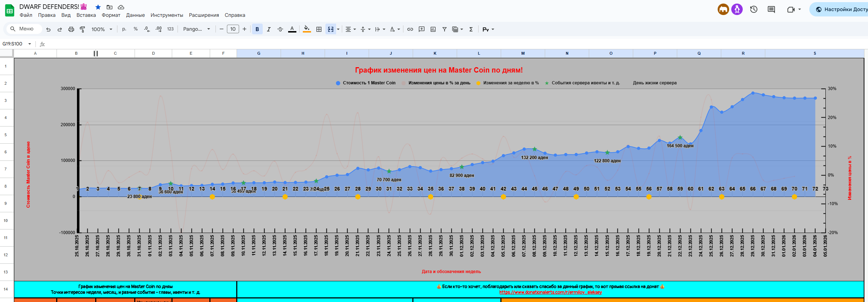Viewport: 868px width, 302px height.
Task: Open the font family dropdown
Action: tap(197, 29)
